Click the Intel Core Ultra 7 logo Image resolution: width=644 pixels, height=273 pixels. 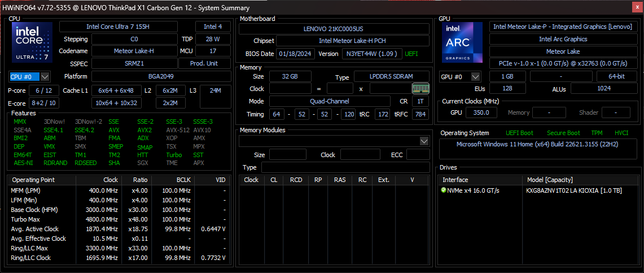coord(32,43)
